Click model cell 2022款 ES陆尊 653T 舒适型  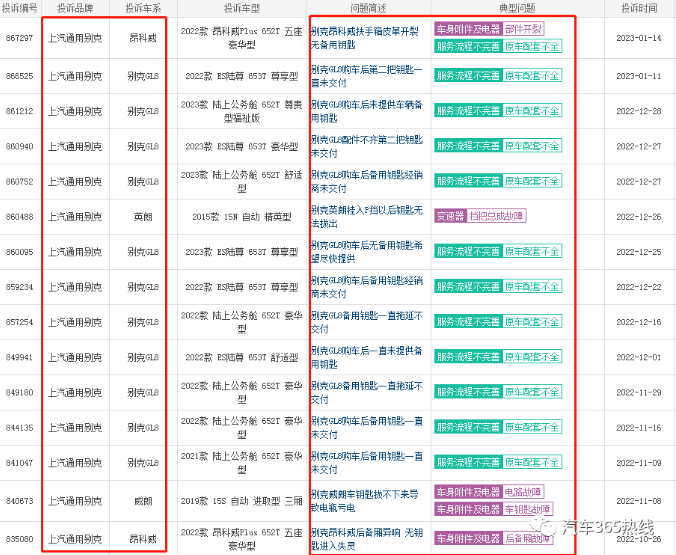[242, 357]
